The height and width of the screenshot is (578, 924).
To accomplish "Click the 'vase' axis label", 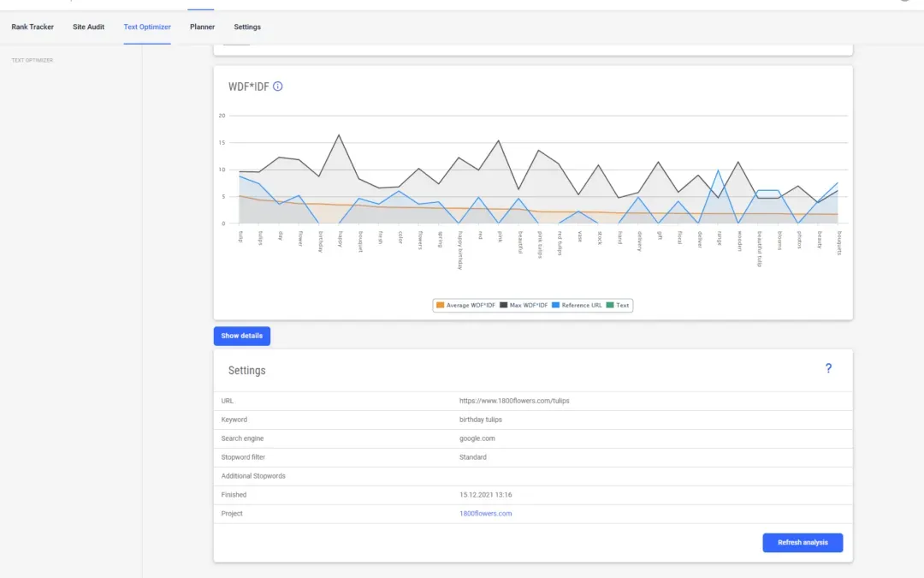I will [580, 236].
